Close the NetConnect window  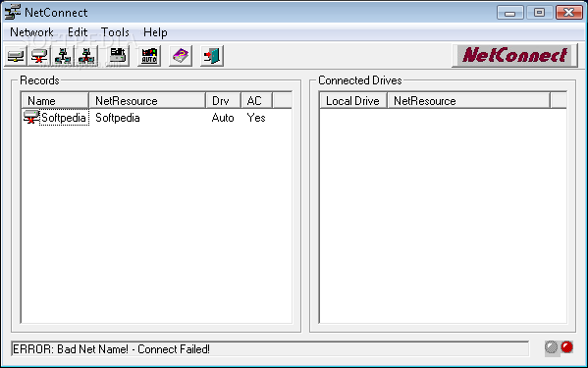click(x=569, y=13)
